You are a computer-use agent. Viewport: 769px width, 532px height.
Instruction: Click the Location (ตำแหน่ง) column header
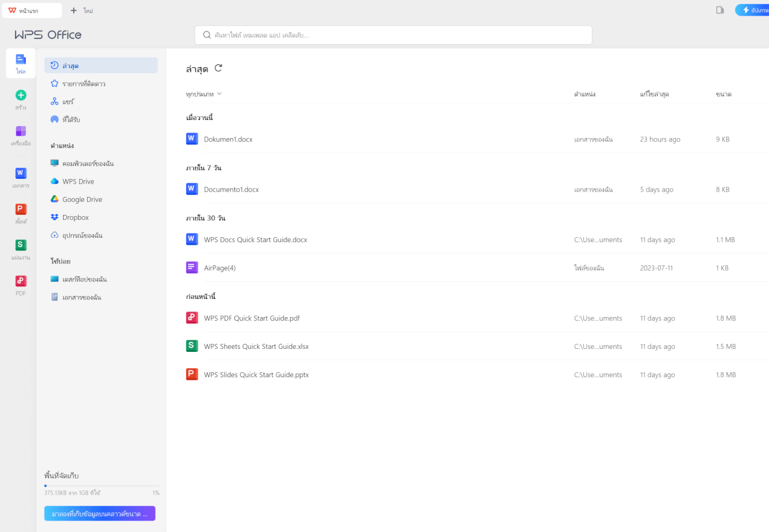(585, 94)
